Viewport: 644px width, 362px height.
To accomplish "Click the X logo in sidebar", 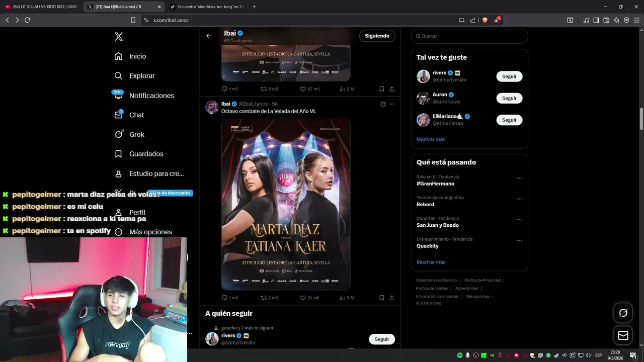I will coord(118,36).
